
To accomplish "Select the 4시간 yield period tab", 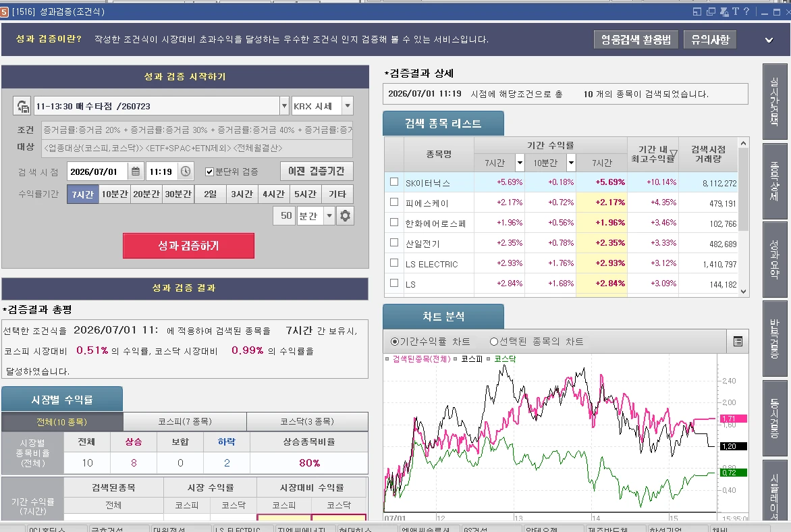I will tap(273, 194).
